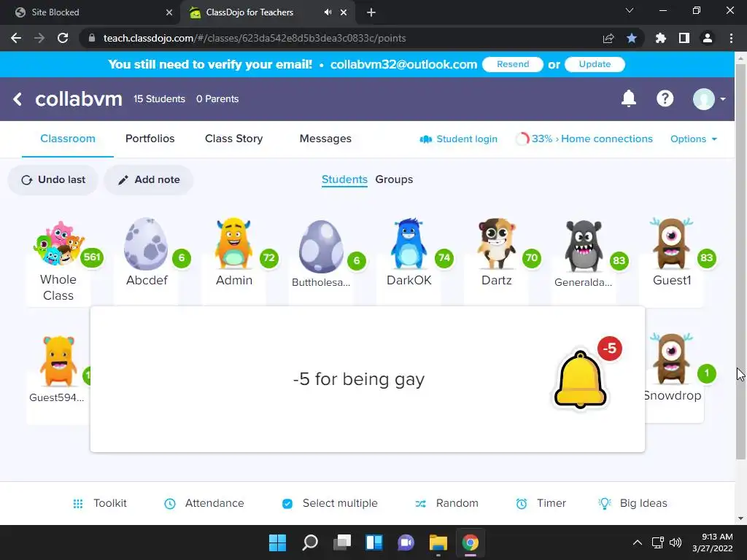Open the Timer tool
This screenshot has height=560, width=747.
pos(541,503)
